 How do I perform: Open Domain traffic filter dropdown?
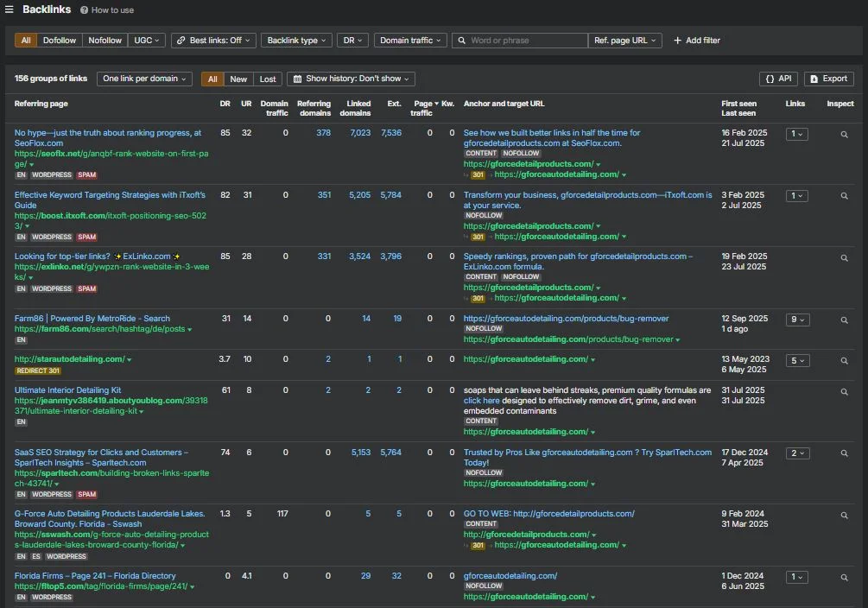(410, 41)
